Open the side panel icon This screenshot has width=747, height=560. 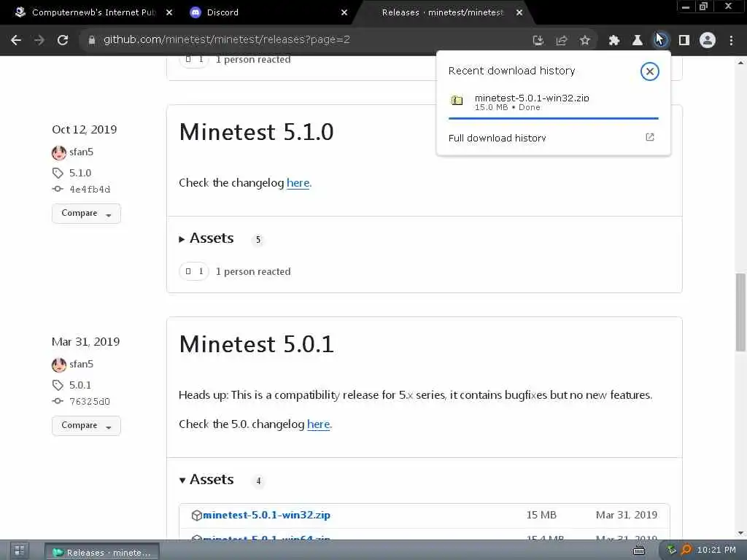[x=684, y=41]
